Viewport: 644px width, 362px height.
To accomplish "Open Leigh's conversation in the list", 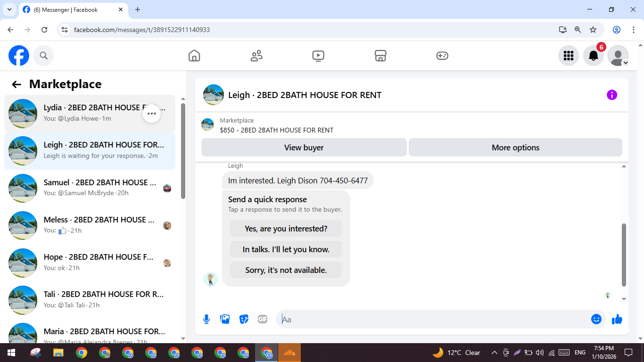I will pos(90,151).
